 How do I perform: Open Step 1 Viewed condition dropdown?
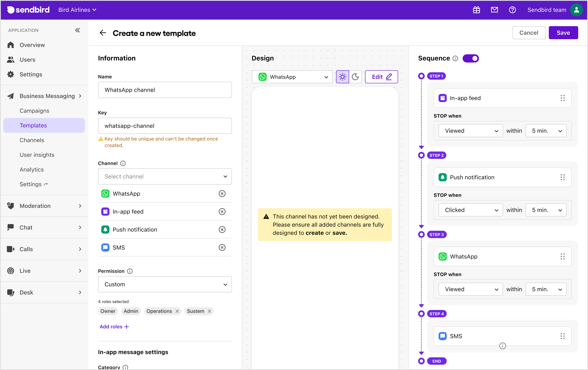[x=471, y=131]
